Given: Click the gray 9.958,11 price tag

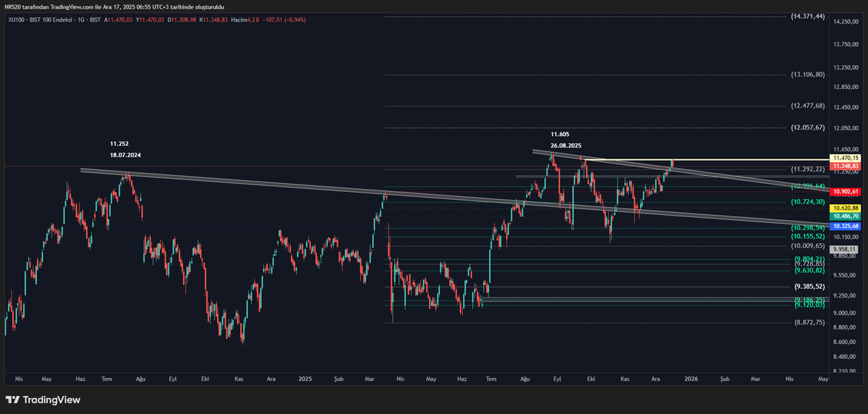Looking at the screenshot, I should [x=844, y=249].
